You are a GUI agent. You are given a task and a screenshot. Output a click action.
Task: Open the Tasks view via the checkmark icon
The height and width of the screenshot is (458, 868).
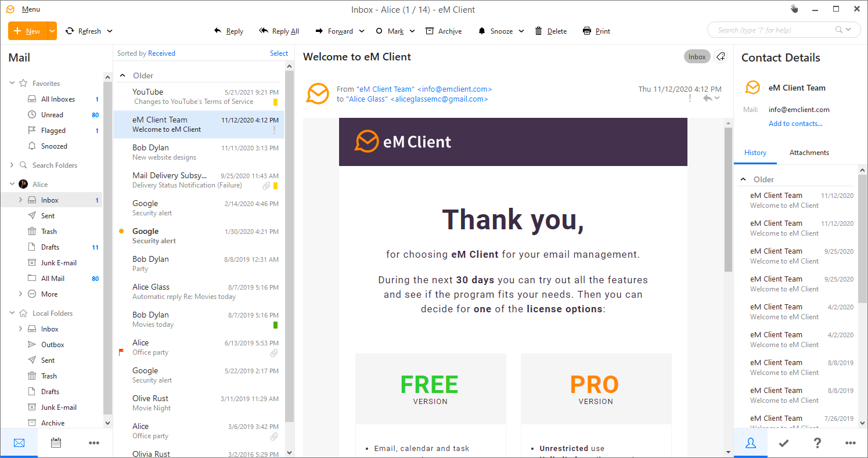(x=784, y=443)
